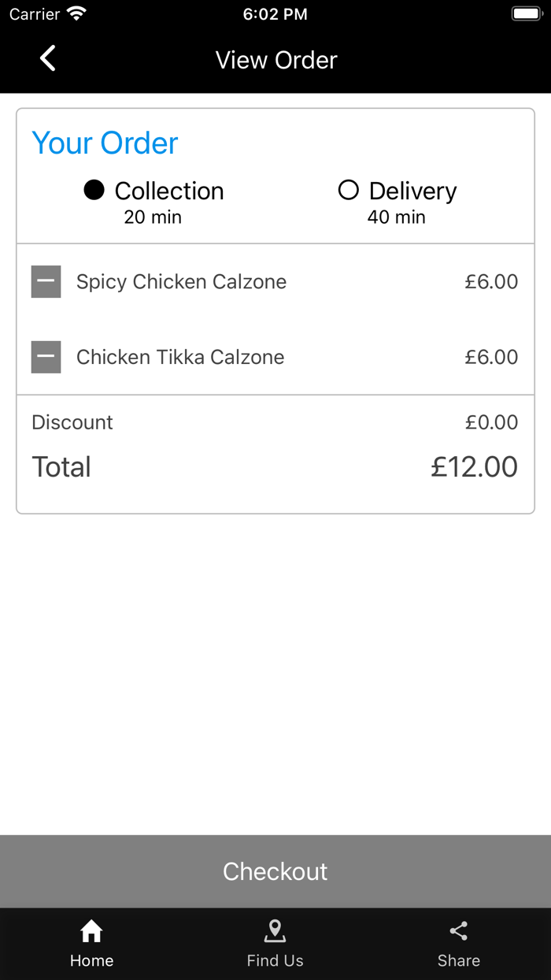Viewport: 551px width, 980px height.
Task: Tap the Discount row label
Action: click(x=72, y=422)
